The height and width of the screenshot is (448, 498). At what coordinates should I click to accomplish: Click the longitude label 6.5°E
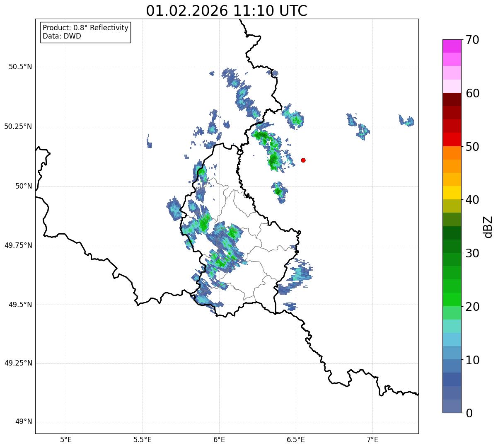tap(296, 439)
